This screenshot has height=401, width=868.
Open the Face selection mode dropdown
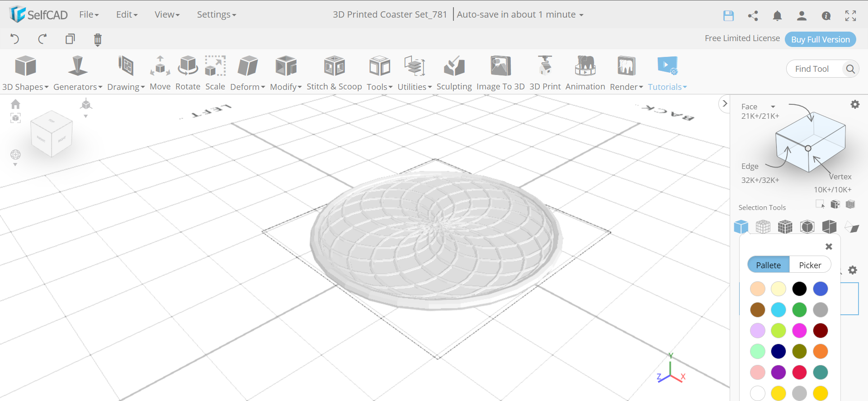click(x=759, y=107)
